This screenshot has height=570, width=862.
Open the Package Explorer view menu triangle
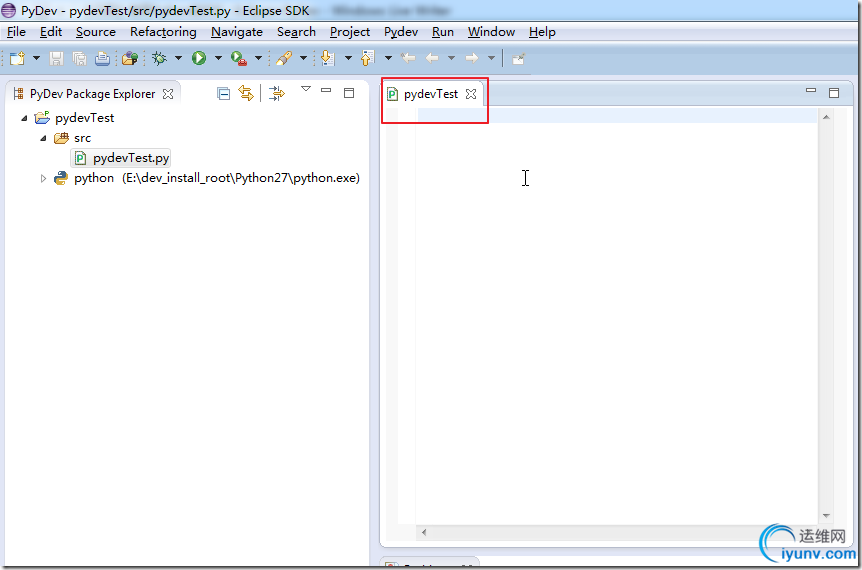(306, 89)
